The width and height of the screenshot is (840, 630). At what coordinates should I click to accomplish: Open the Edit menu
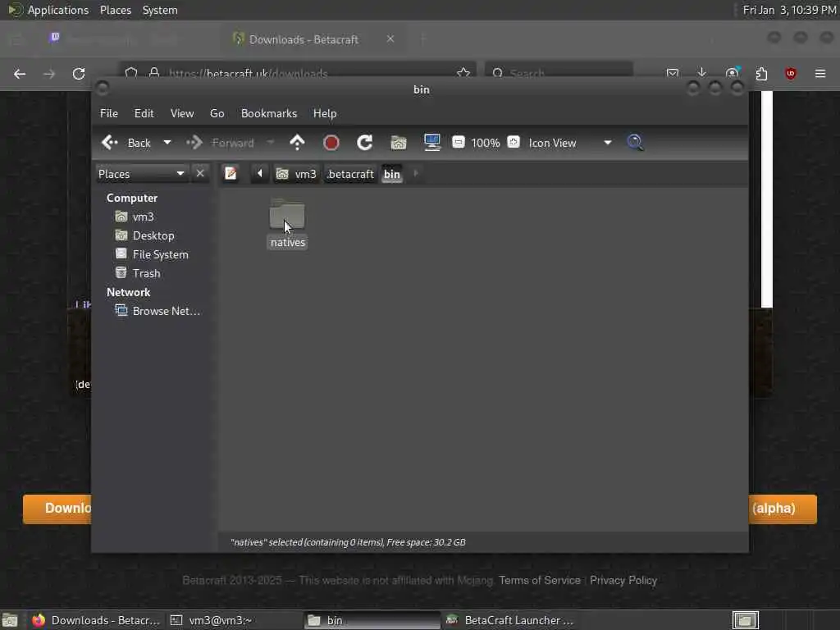click(x=144, y=113)
